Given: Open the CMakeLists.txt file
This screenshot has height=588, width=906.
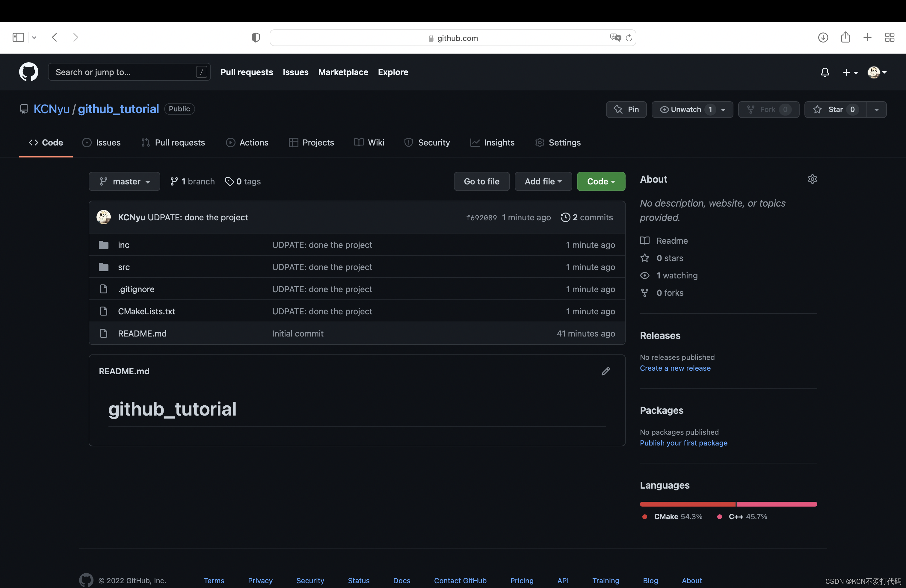Looking at the screenshot, I should pyautogui.click(x=147, y=311).
